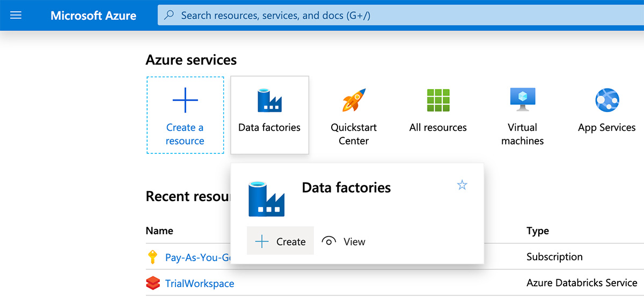Click the All resources green grid icon
Viewport: 644px width, 304px height.
[438, 100]
